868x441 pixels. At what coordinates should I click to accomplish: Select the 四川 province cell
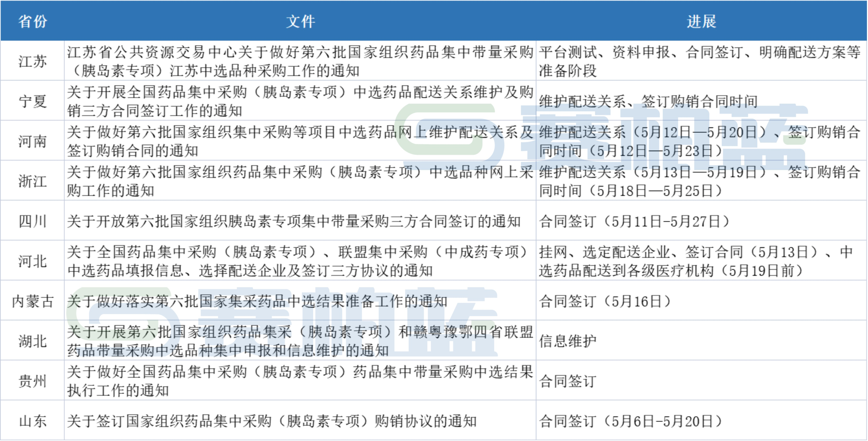[32, 220]
